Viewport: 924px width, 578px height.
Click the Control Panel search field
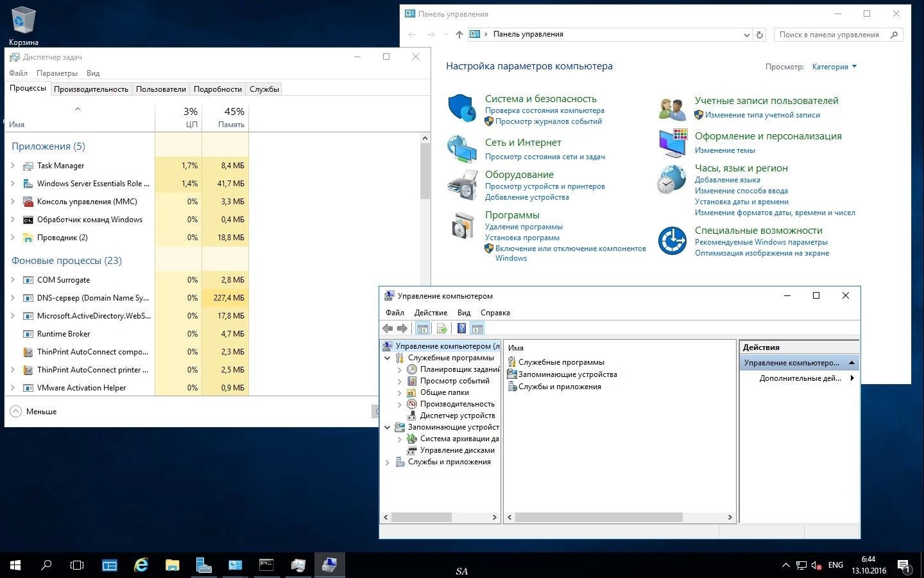pos(838,35)
